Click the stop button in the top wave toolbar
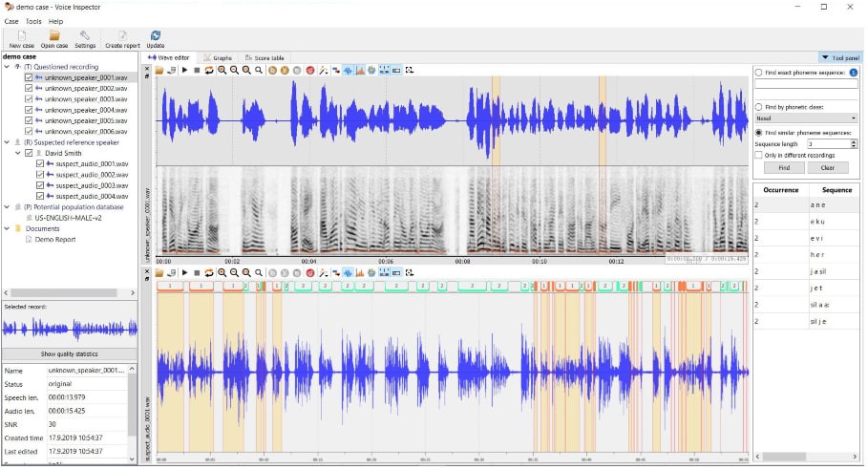The height and width of the screenshot is (470, 868). point(197,71)
